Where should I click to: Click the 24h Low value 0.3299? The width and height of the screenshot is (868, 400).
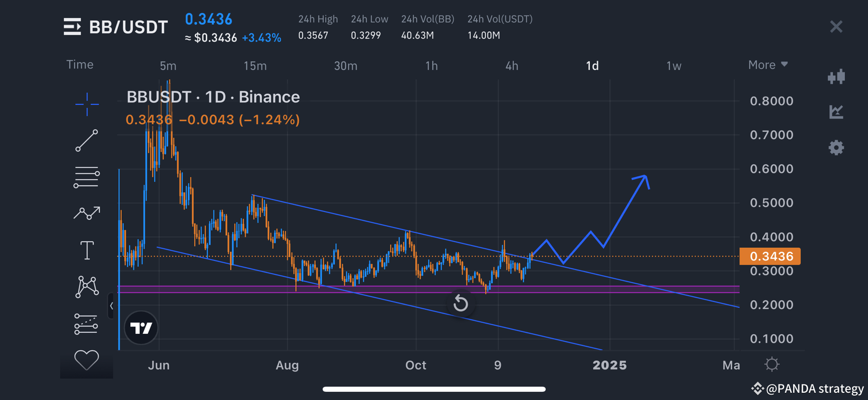366,35
